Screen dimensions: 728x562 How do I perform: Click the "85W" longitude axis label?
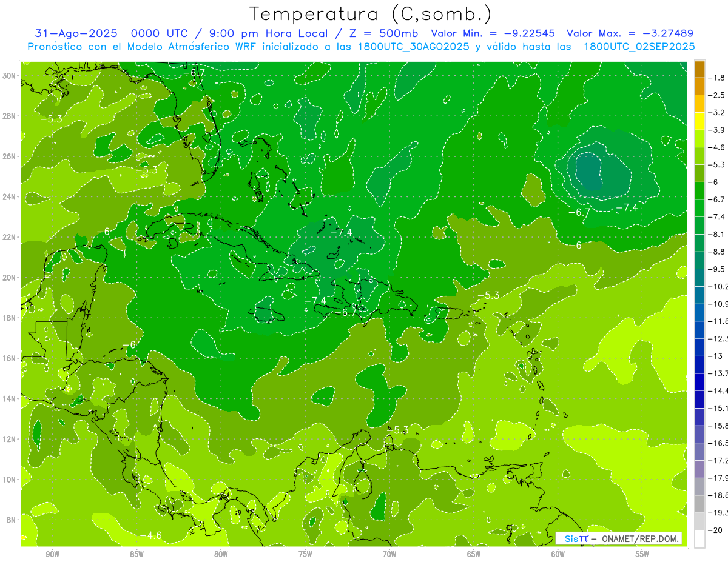tap(137, 555)
